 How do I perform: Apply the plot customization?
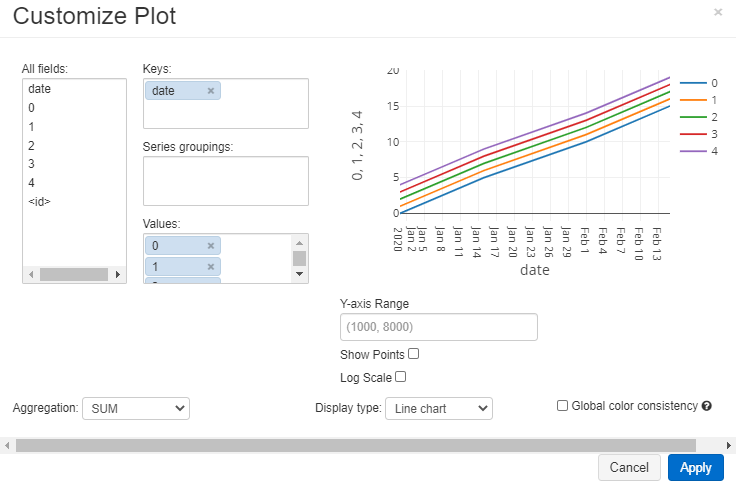(696, 468)
